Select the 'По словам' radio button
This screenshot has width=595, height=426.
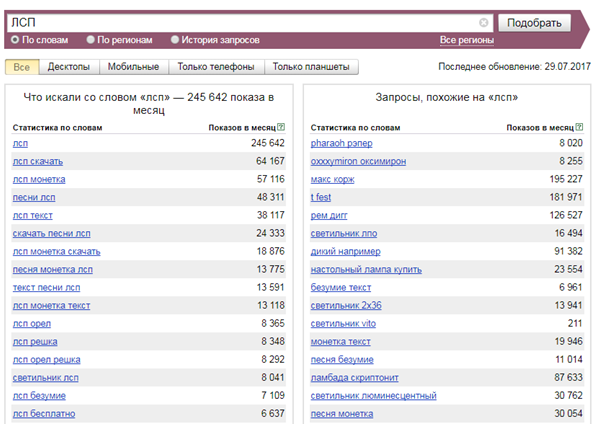(15, 40)
